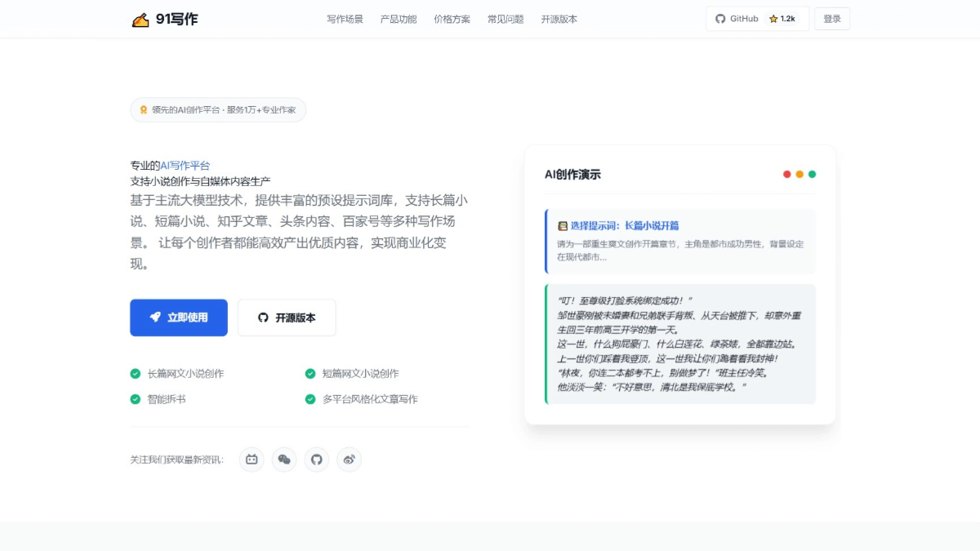This screenshot has height=551, width=980.
Task: Open the Bilibili social icon
Action: (x=252, y=460)
